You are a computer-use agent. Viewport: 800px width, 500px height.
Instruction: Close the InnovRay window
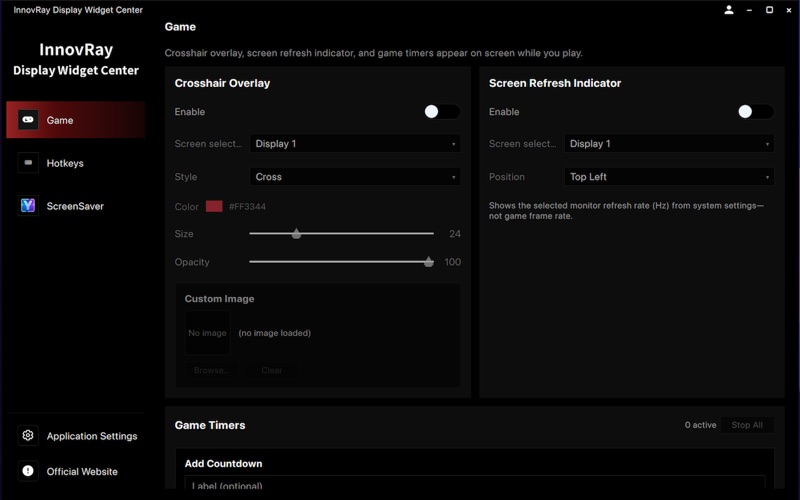(x=789, y=10)
